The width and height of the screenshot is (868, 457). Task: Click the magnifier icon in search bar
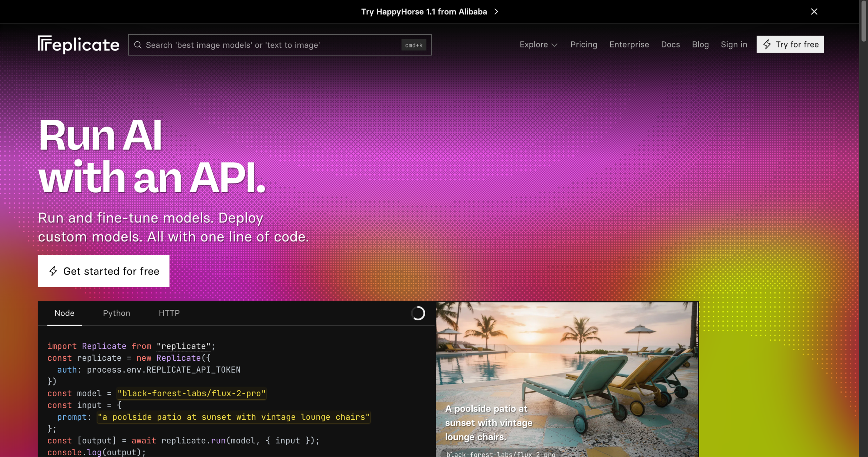(x=138, y=45)
